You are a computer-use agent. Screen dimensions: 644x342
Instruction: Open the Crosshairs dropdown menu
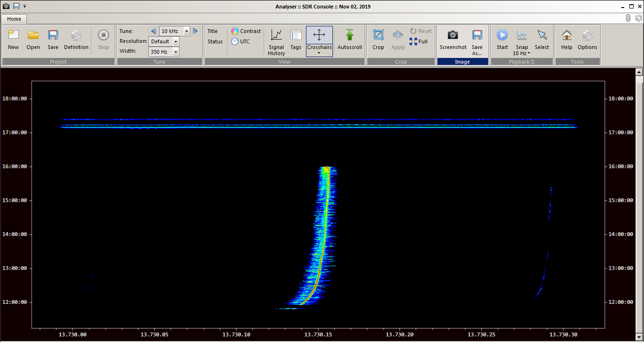pos(319,53)
